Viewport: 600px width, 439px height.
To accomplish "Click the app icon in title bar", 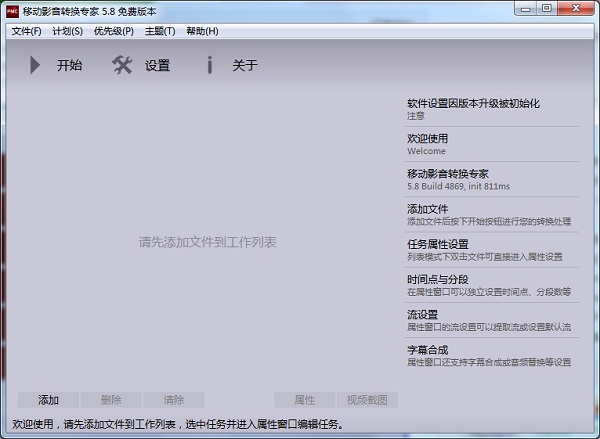I will tap(11, 9).
